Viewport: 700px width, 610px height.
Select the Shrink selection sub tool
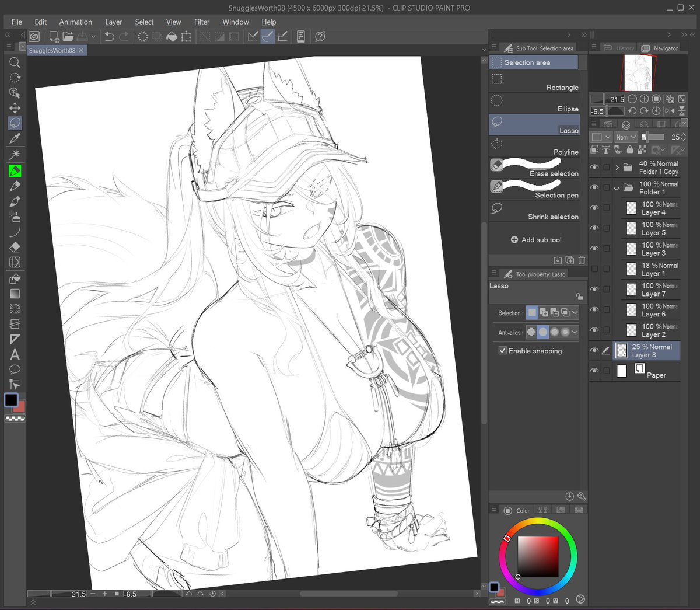[534, 212]
